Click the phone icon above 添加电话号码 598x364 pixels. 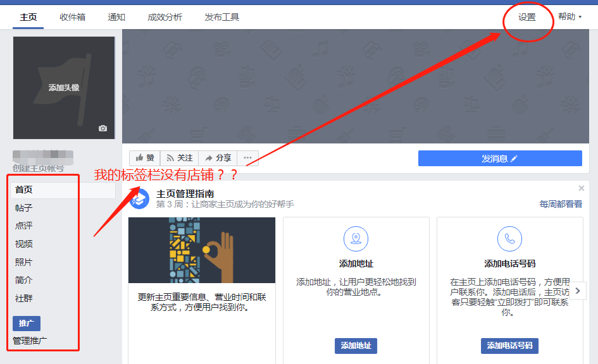(x=509, y=239)
